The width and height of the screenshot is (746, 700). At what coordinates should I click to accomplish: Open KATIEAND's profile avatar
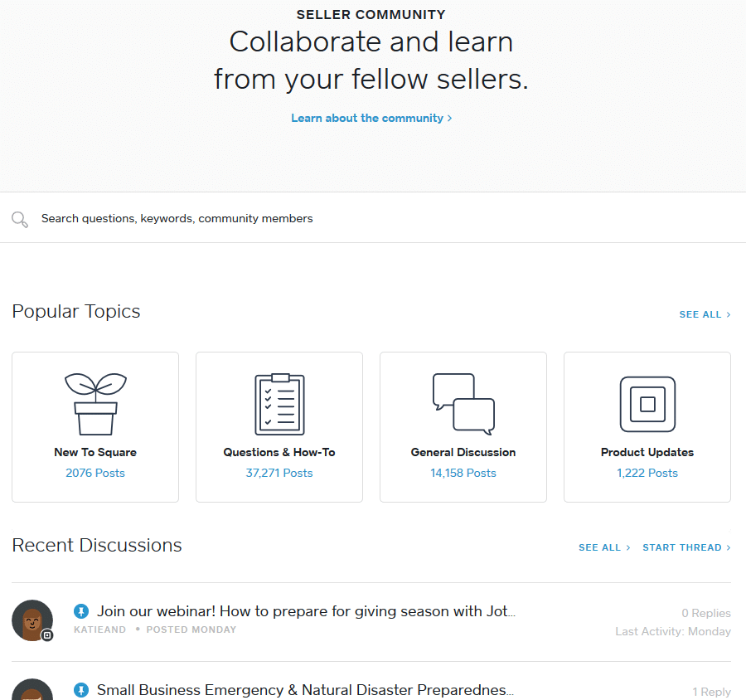click(32, 620)
